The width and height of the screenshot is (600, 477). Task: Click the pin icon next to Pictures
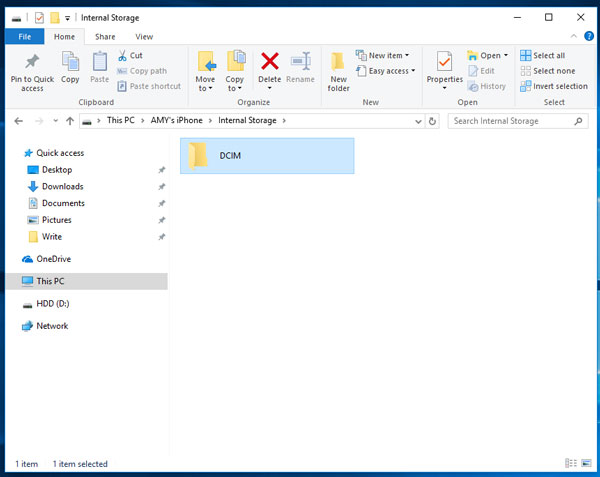162,220
